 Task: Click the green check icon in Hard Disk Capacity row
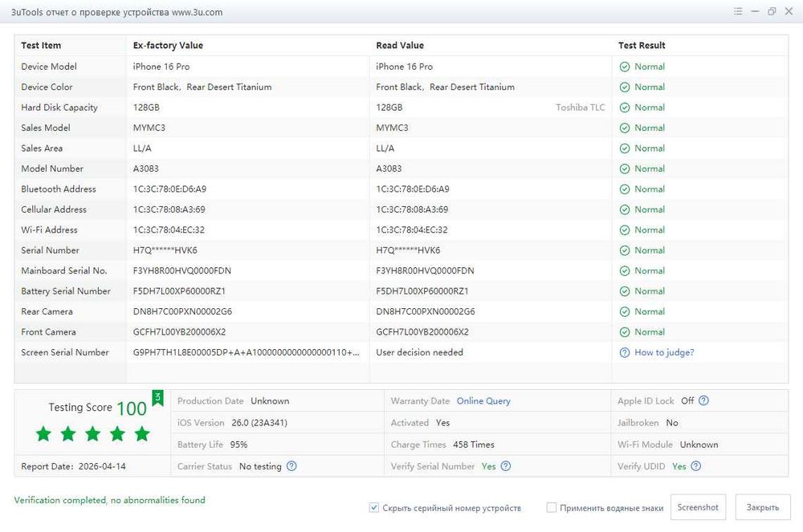(624, 108)
